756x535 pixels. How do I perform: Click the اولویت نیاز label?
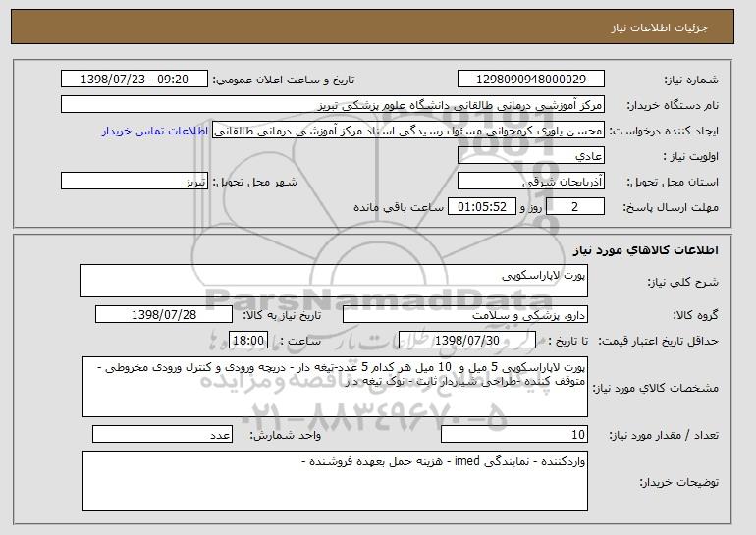tap(690, 157)
